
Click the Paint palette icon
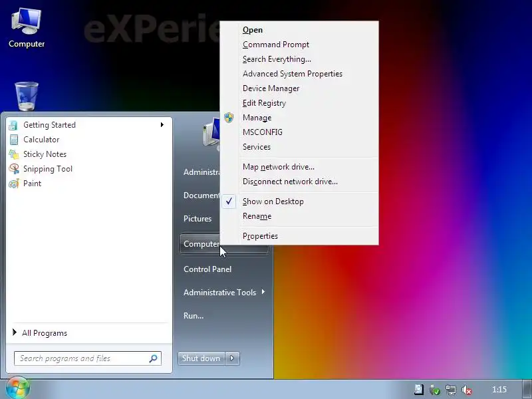point(14,184)
